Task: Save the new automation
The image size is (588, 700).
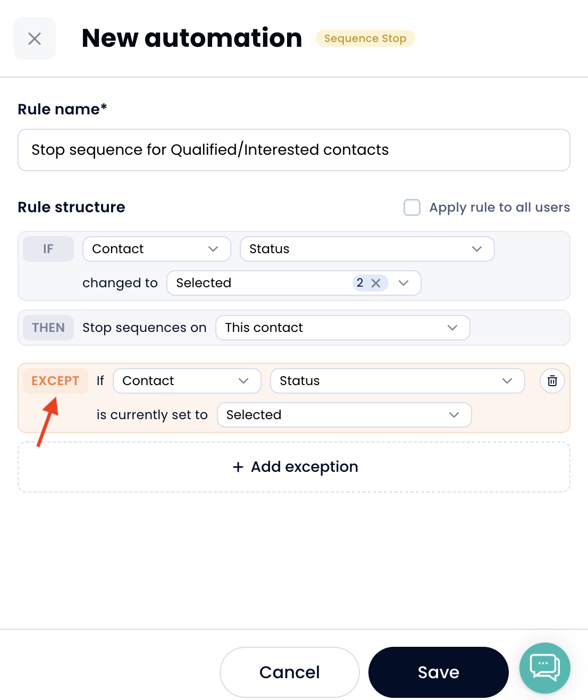Action: [x=439, y=672]
